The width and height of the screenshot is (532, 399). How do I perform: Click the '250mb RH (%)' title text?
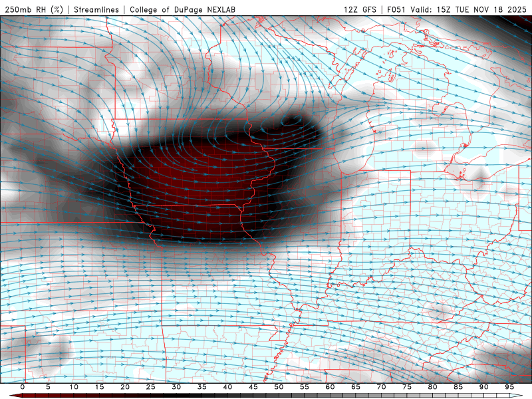34,9
